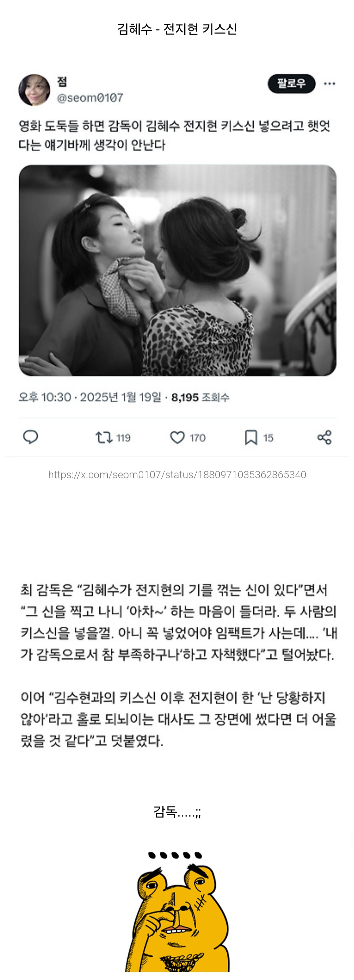Open the share icon on the tweet
The image size is (354, 980).
point(324,437)
